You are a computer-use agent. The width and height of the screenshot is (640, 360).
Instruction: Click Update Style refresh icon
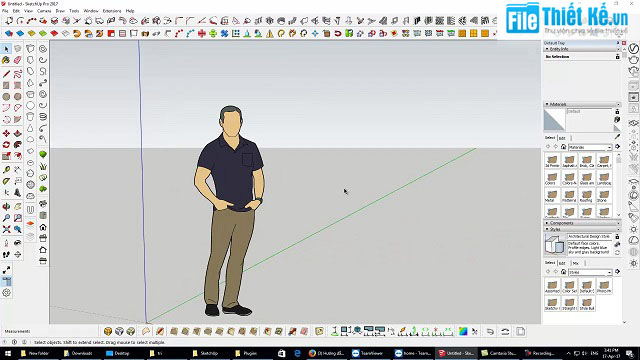click(x=617, y=253)
